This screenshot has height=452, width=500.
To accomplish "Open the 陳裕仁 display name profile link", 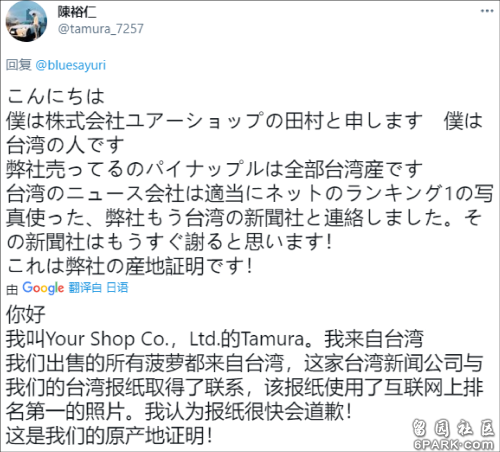I will pos(77,12).
